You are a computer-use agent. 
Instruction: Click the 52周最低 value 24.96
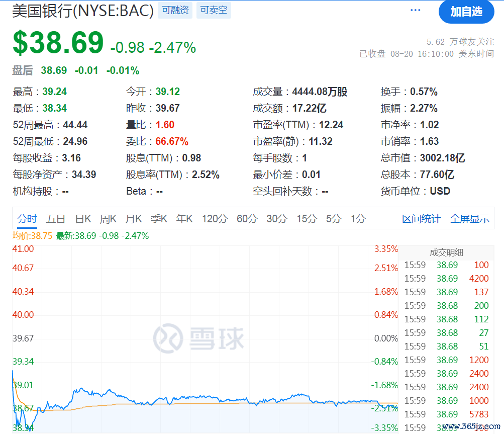(75, 141)
